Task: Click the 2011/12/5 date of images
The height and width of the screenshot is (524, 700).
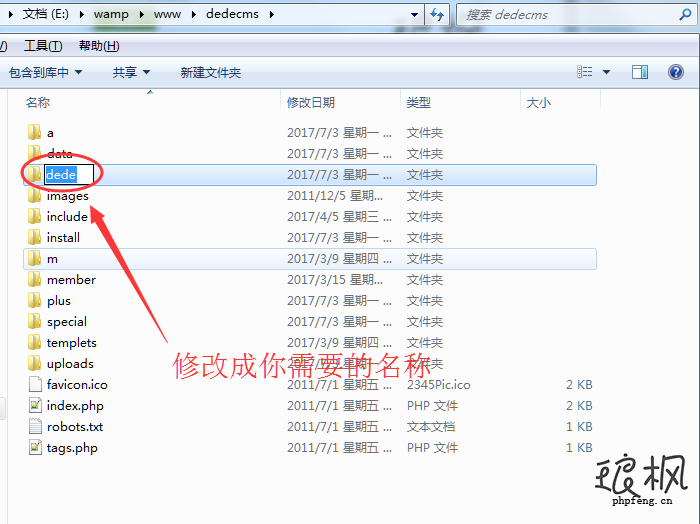Action: (335, 195)
